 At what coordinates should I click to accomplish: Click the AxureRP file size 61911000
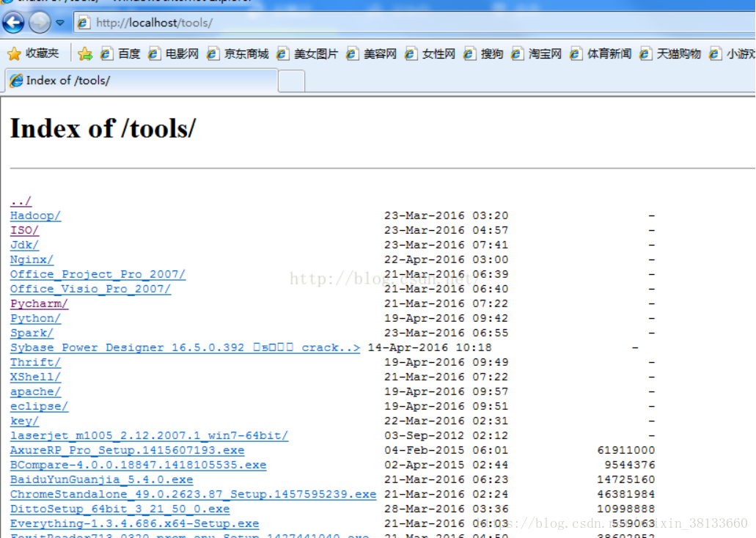(626, 450)
